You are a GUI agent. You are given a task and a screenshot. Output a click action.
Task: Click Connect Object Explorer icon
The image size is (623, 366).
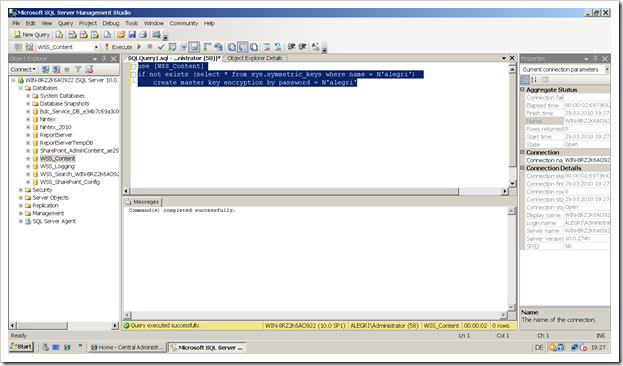tap(45, 70)
